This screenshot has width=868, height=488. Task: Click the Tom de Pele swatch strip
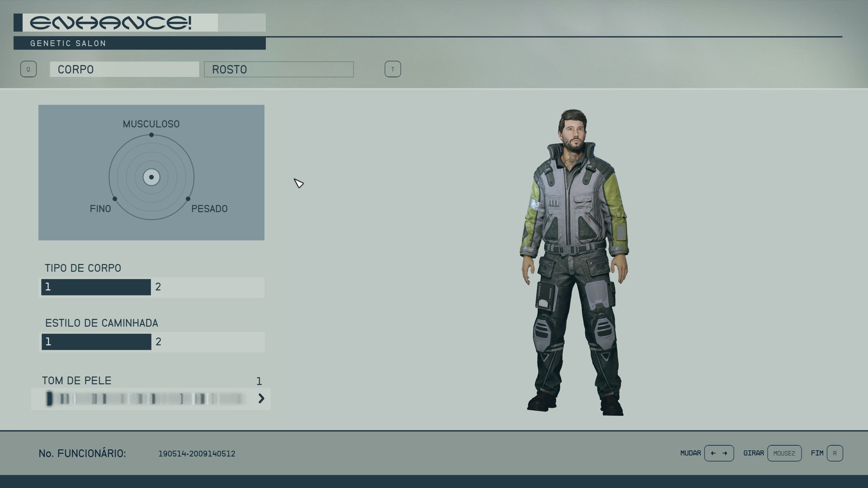coord(145,399)
